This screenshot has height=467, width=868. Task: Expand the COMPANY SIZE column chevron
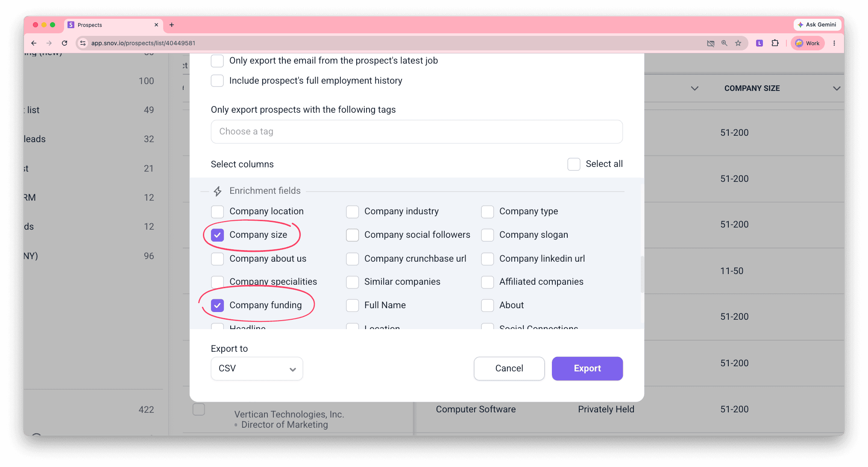(836, 88)
